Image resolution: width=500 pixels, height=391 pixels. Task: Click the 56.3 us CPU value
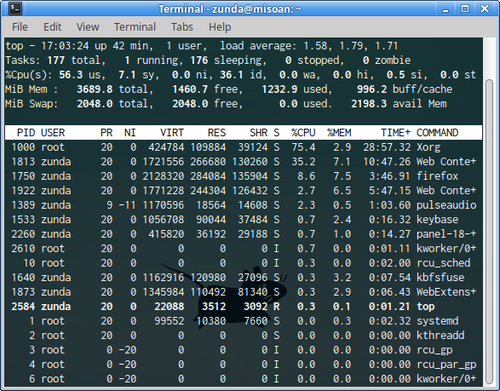coord(71,75)
